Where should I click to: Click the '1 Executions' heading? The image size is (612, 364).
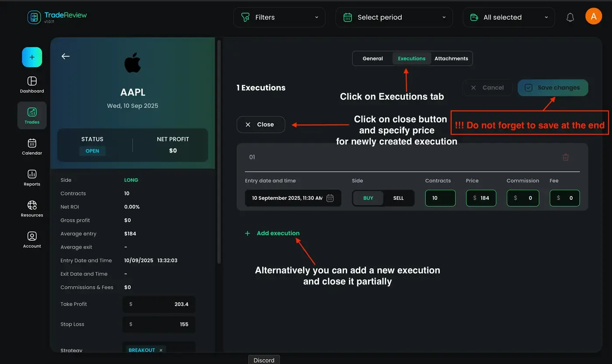[261, 88]
